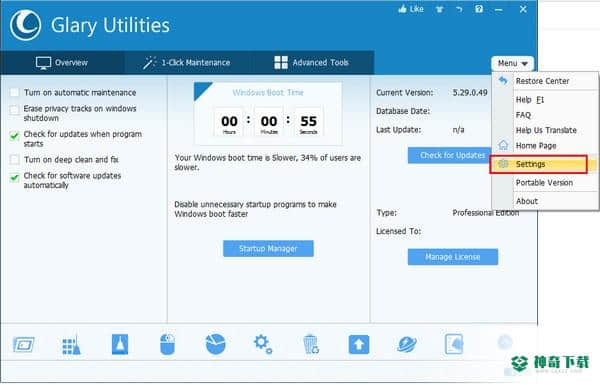
Task: Click the Glary Utilities crescent logo
Action: click(x=26, y=25)
